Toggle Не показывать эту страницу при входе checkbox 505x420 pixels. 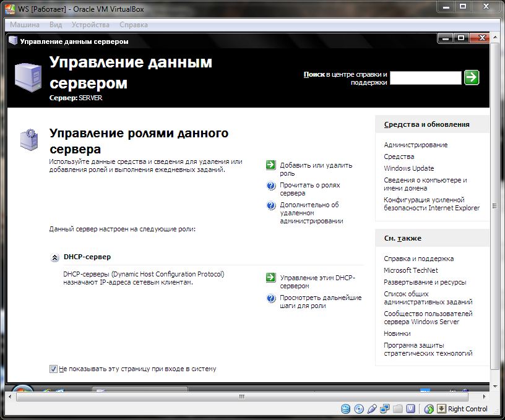click(53, 369)
